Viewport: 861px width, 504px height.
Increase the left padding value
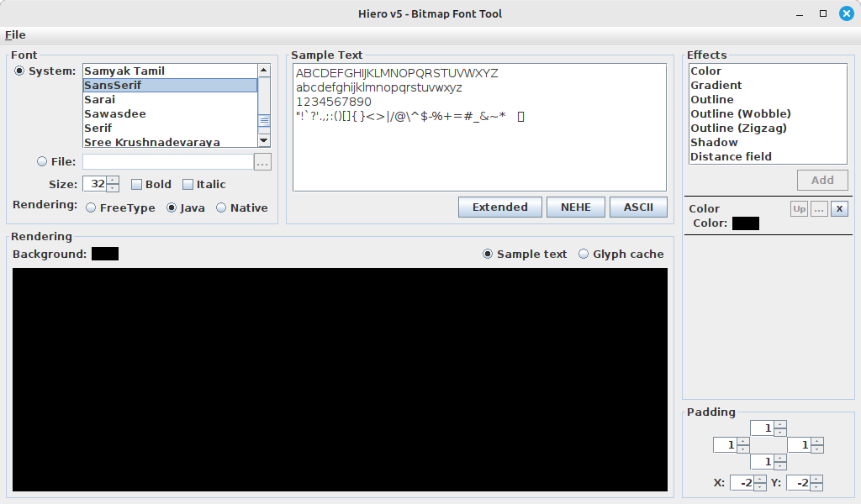pos(743,441)
